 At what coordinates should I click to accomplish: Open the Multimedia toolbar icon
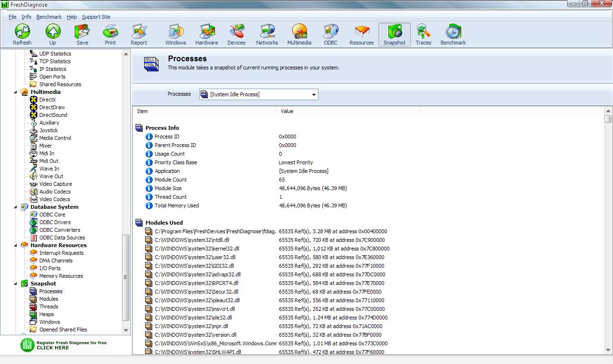[299, 34]
